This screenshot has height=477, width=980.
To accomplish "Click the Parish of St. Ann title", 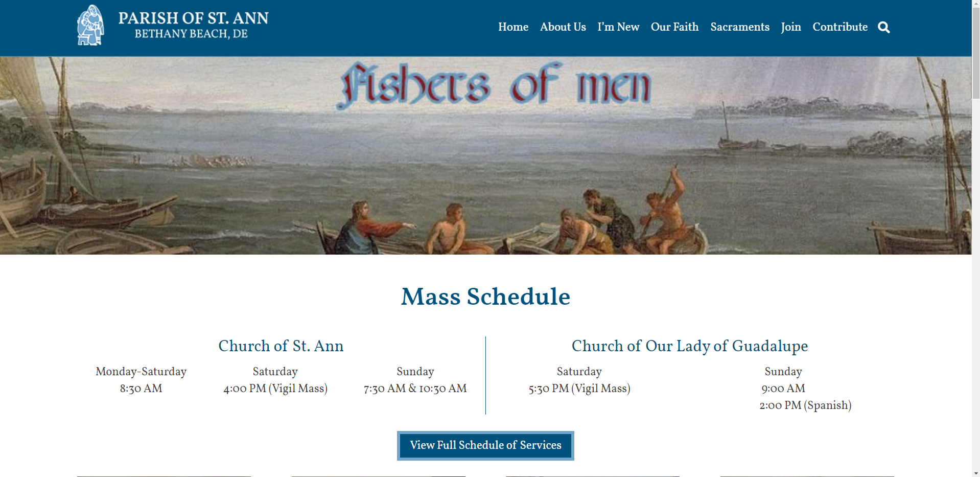I will click(193, 18).
